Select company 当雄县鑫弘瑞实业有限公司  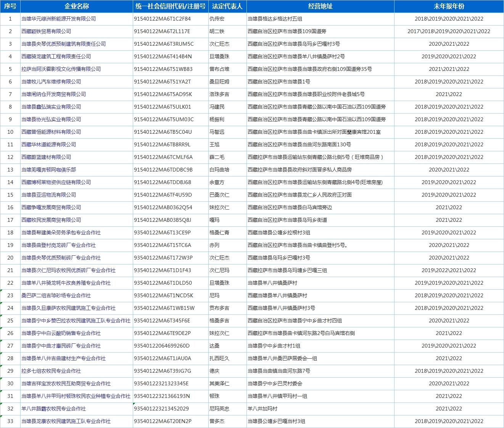(51, 107)
